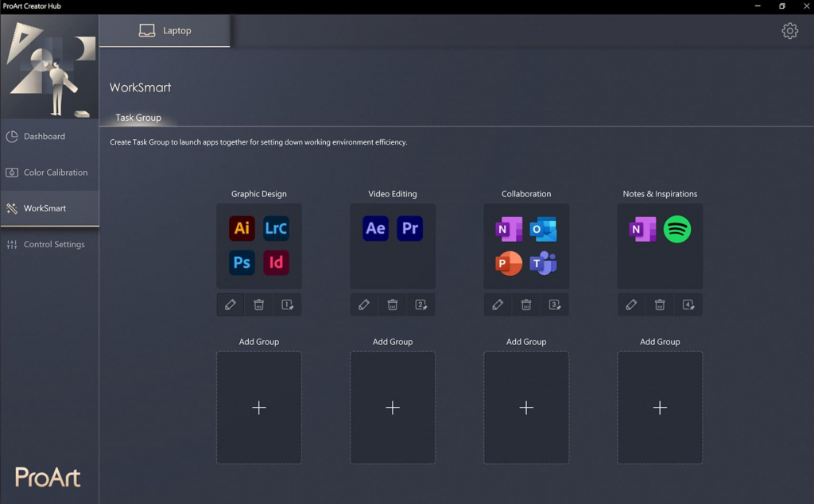Click the Premiere Pro icon in Video Editing
Viewport: 814px width, 504px height.
tap(409, 228)
